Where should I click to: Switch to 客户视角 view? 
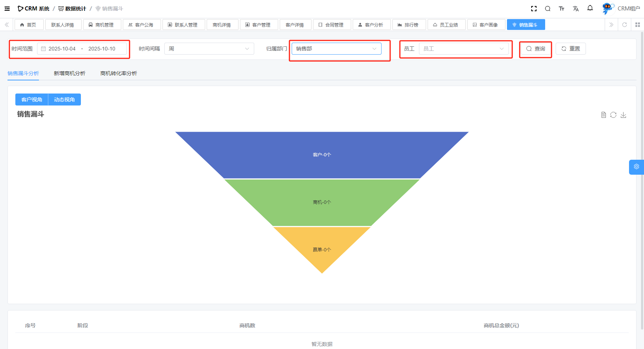[x=32, y=100]
